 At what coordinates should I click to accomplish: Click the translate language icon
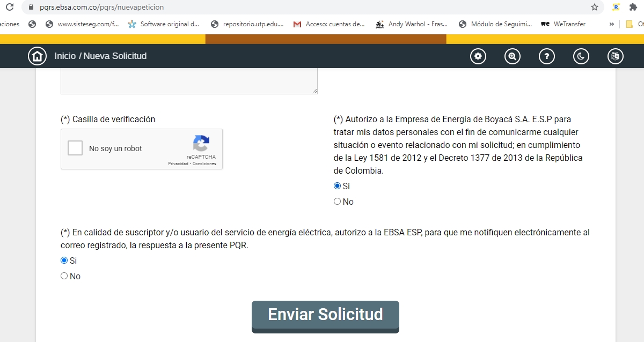pyautogui.click(x=615, y=56)
